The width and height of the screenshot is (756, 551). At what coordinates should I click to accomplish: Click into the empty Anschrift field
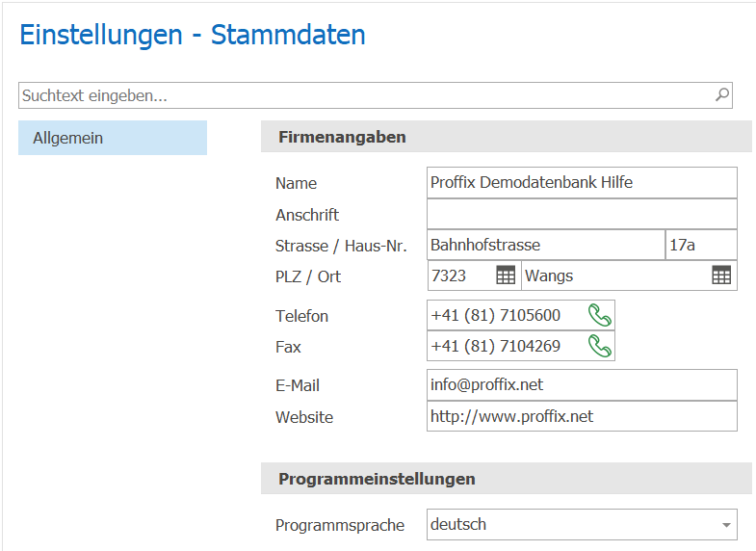[x=582, y=214]
